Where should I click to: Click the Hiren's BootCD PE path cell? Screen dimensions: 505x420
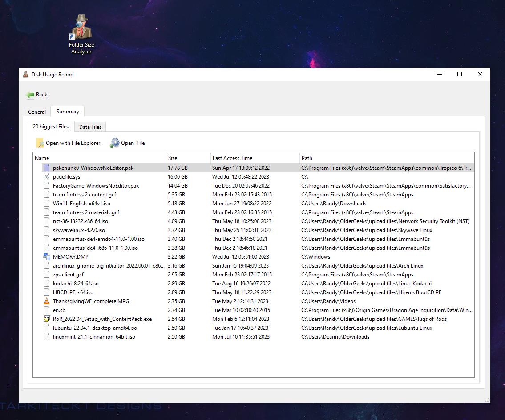tap(372, 292)
